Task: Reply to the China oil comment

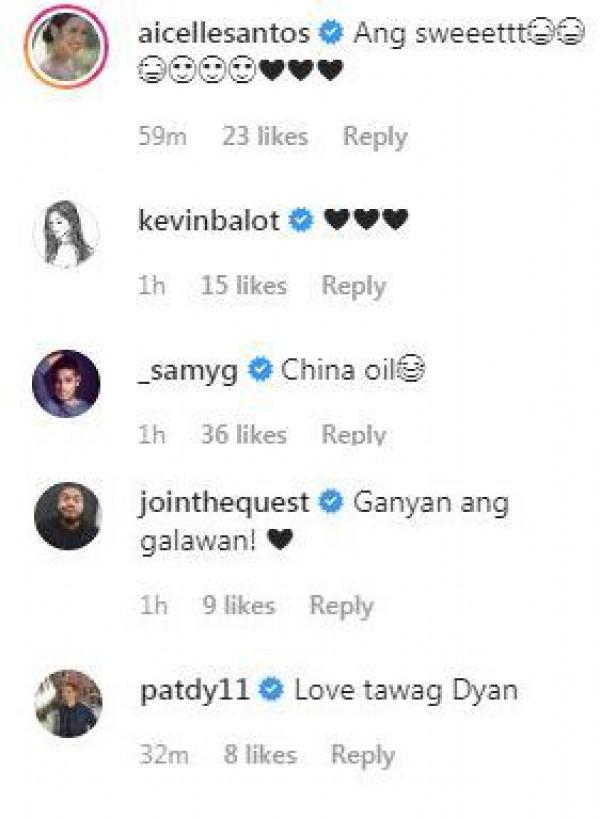Action: click(x=354, y=435)
